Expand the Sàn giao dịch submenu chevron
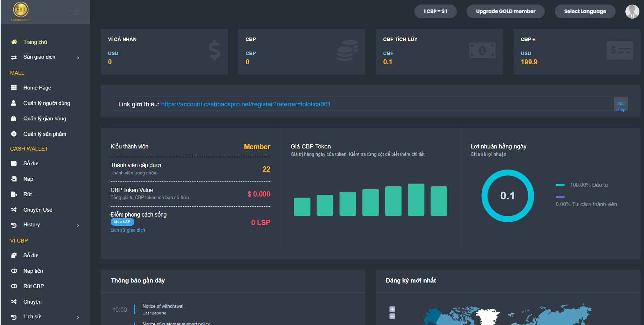This screenshot has width=644, height=325. pos(78,58)
